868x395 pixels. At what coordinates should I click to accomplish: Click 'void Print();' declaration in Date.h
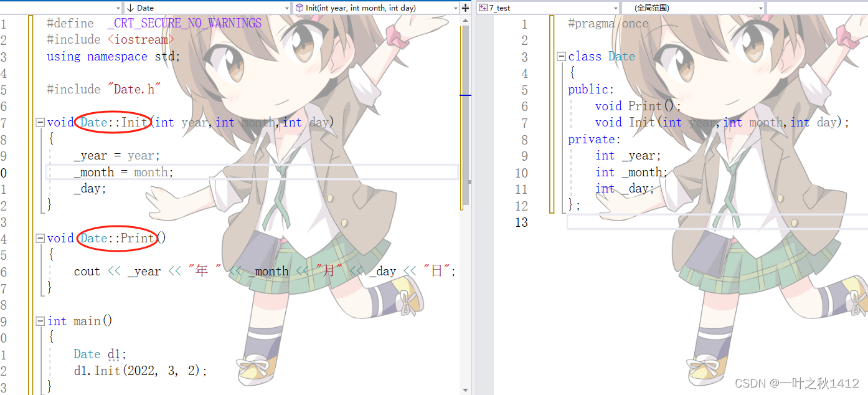tap(638, 106)
